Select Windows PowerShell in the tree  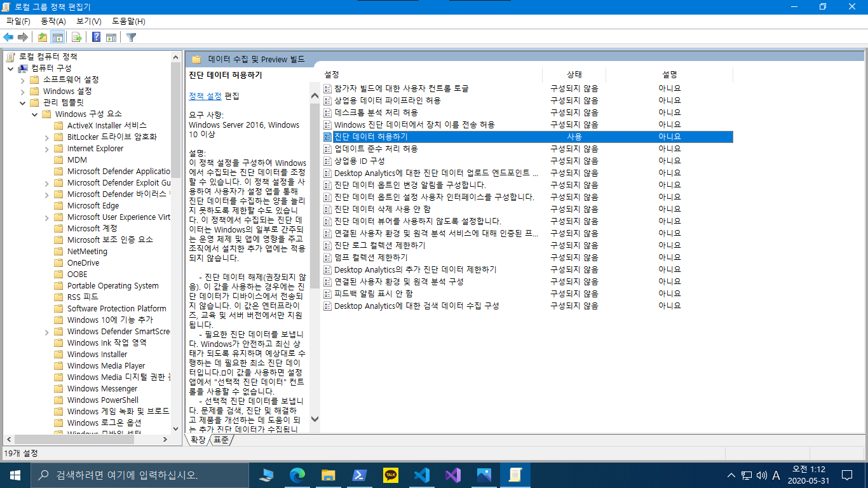pos(103,400)
